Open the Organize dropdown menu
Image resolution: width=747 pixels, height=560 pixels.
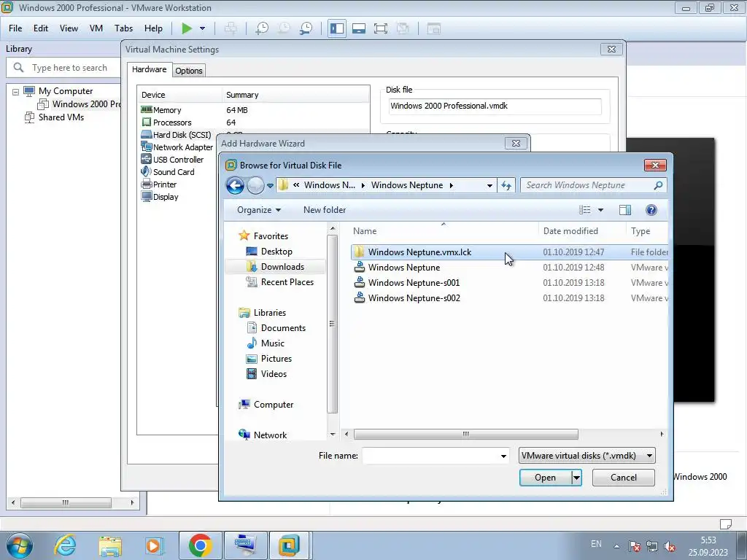click(259, 210)
